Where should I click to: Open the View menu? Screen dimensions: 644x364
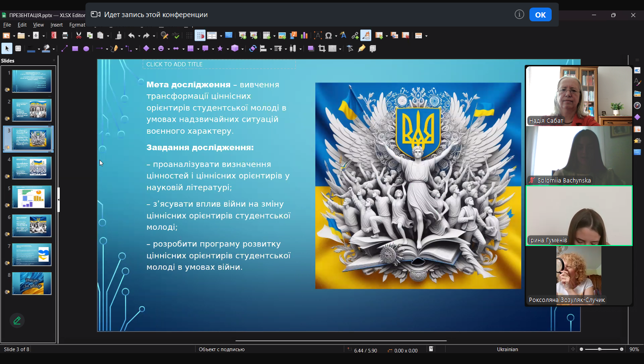pos(38,25)
